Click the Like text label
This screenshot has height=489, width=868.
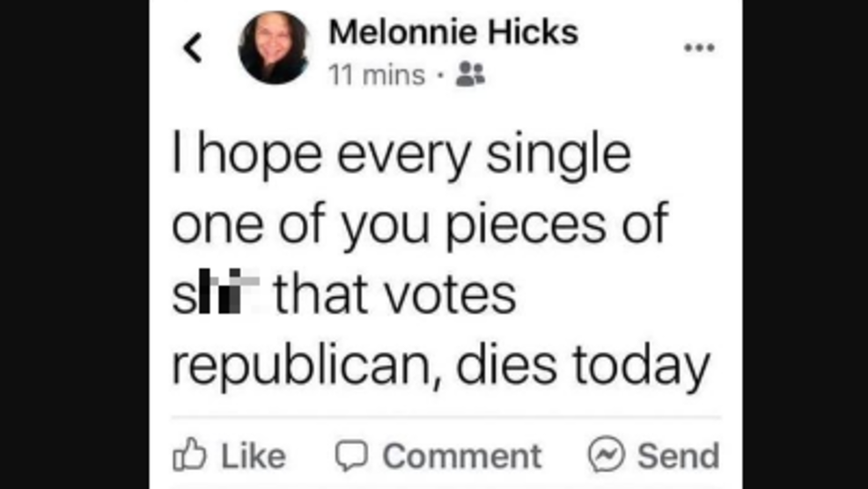click(x=254, y=456)
